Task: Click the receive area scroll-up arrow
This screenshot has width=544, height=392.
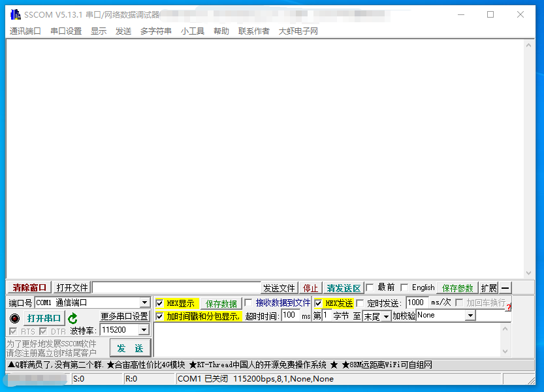Action: (528, 45)
